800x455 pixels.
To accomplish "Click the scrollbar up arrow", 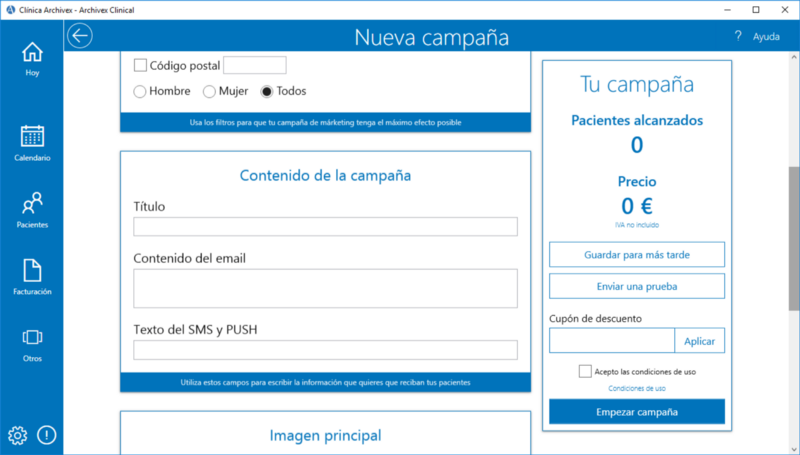I will coord(794,57).
